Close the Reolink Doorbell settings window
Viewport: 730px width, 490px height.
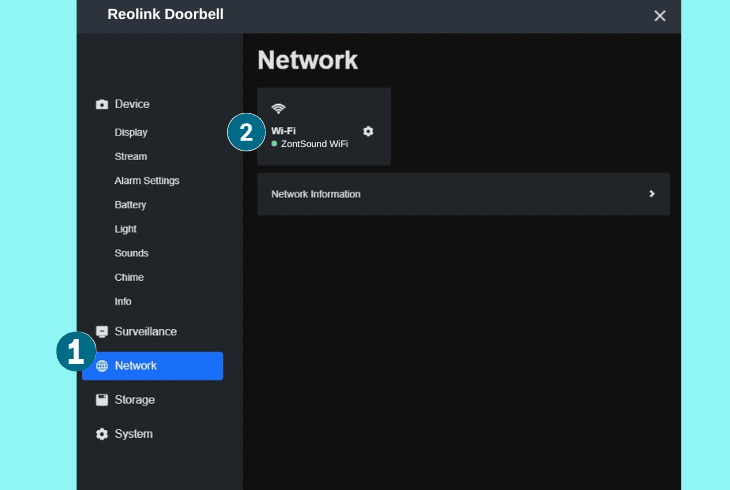click(x=660, y=16)
